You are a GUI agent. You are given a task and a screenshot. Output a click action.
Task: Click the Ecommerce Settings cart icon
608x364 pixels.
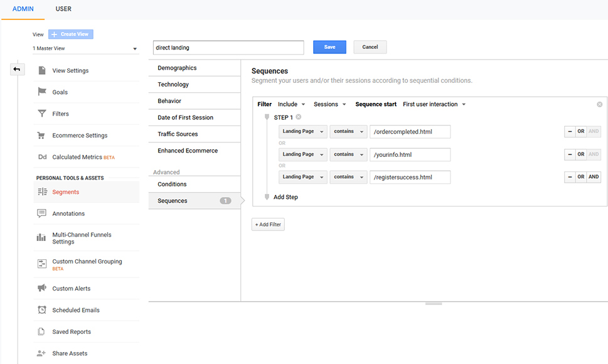[41, 136]
